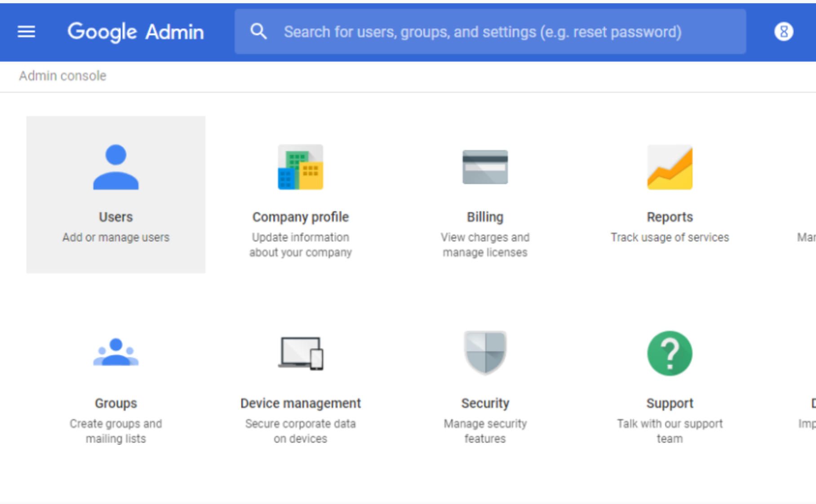Click 'View charges and manage licenses' text
816x504 pixels.
pos(485,245)
